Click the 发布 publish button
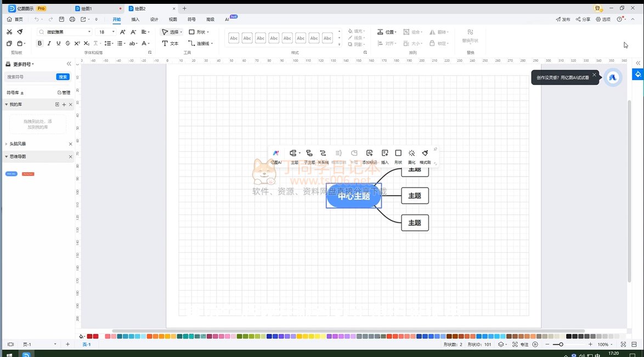 [x=563, y=19]
